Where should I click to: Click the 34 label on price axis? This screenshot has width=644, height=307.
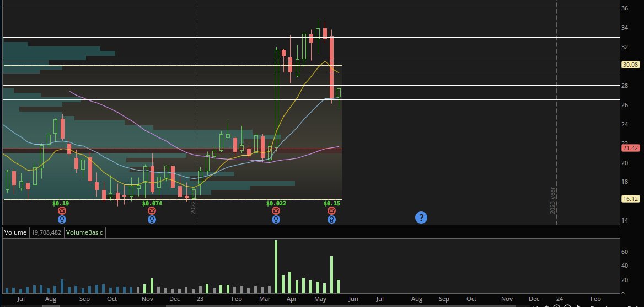(x=625, y=28)
